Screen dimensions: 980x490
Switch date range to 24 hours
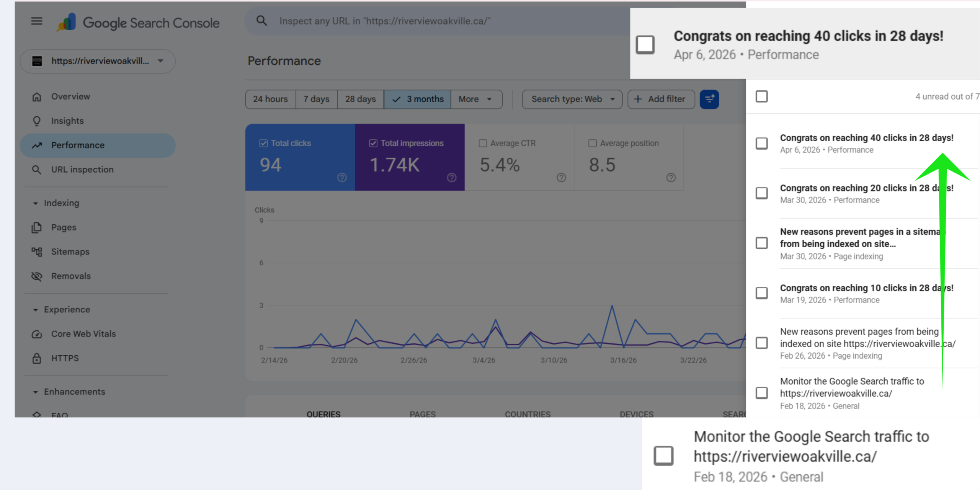(271, 99)
